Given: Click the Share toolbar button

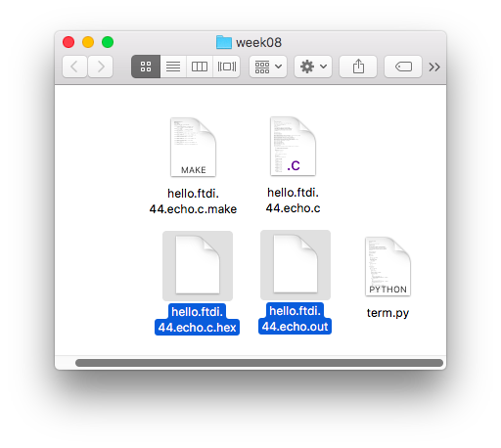Looking at the screenshot, I should click(x=358, y=67).
